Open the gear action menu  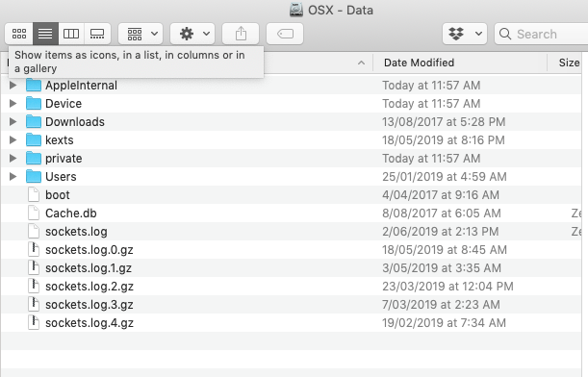(192, 34)
